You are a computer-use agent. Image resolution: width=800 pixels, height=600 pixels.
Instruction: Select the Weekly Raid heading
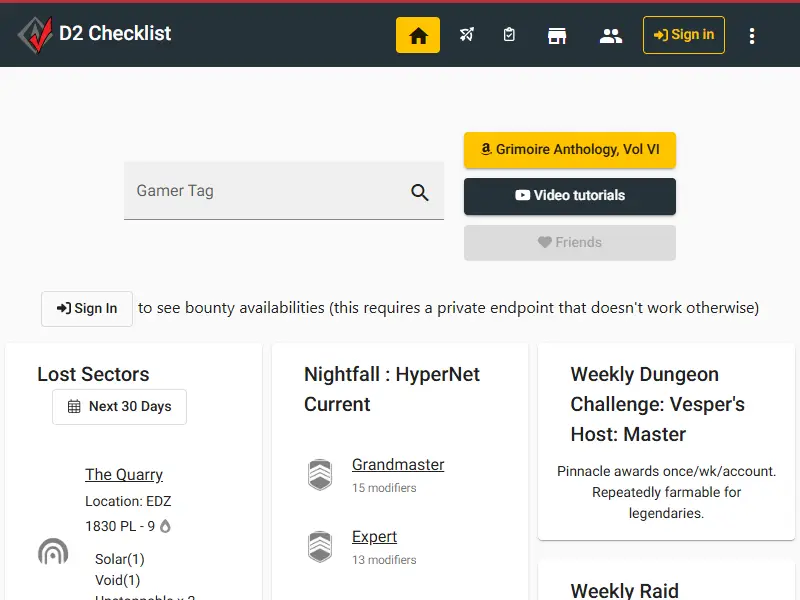(624, 590)
